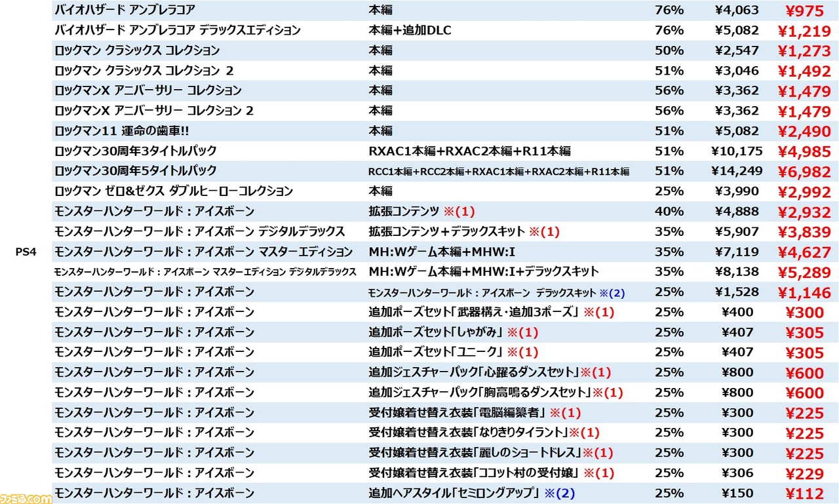Image resolution: width=839 pixels, height=504 pixels.
Task: Click sale price ¥2,992
Action: pyautogui.click(x=803, y=192)
